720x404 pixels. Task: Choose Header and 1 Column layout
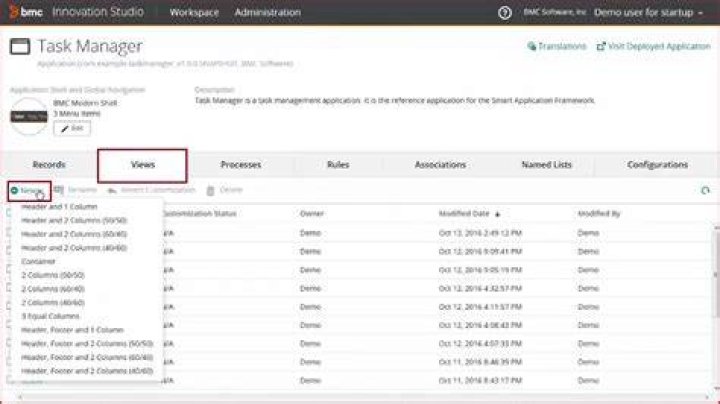click(59, 207)
